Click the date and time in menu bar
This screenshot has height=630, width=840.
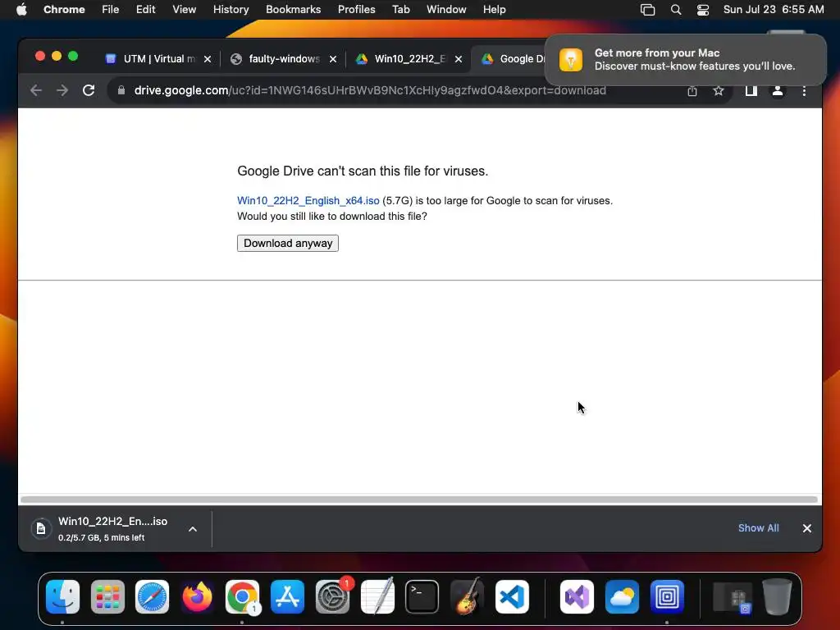click(774, 10)
